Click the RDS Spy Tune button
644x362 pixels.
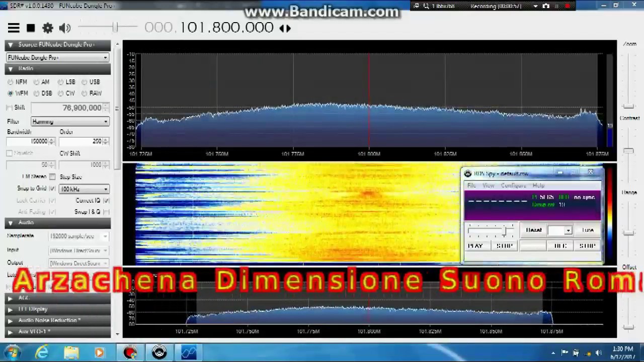pos(588,230)
